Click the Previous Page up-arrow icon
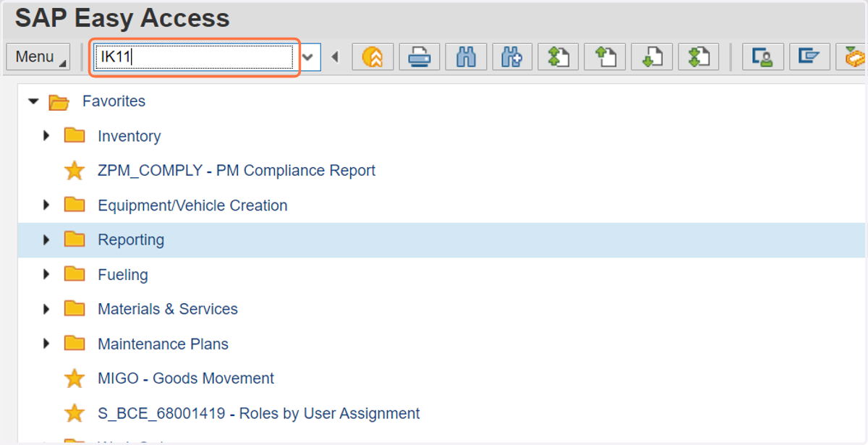868x445 pixels. pos(605,56)
